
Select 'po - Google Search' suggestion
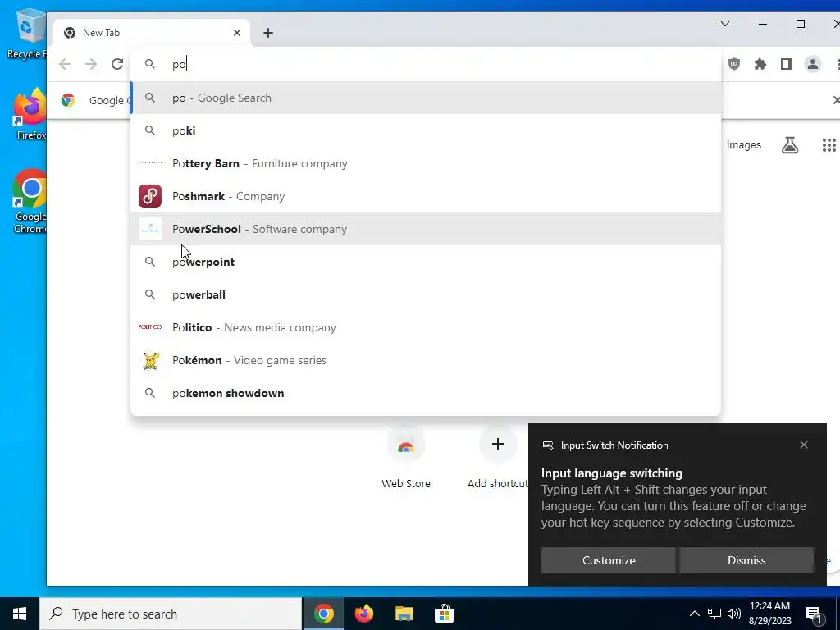click(x=426, y=98)
